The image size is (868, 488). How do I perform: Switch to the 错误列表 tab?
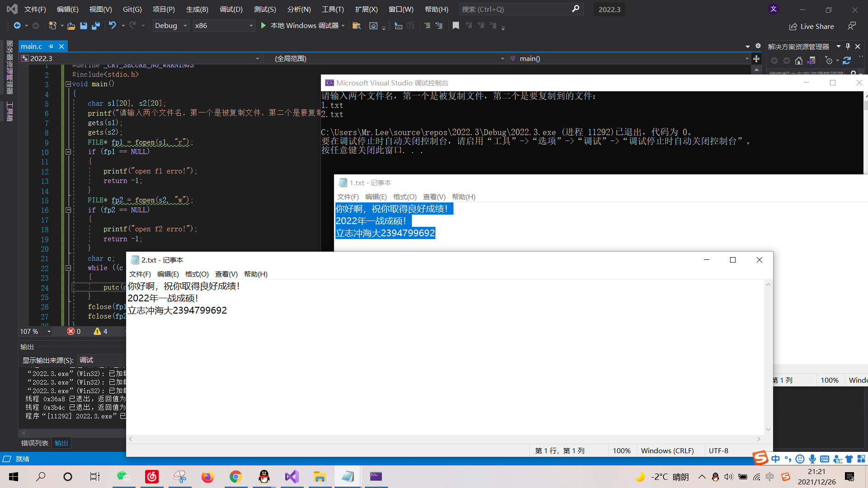(35, 443)
